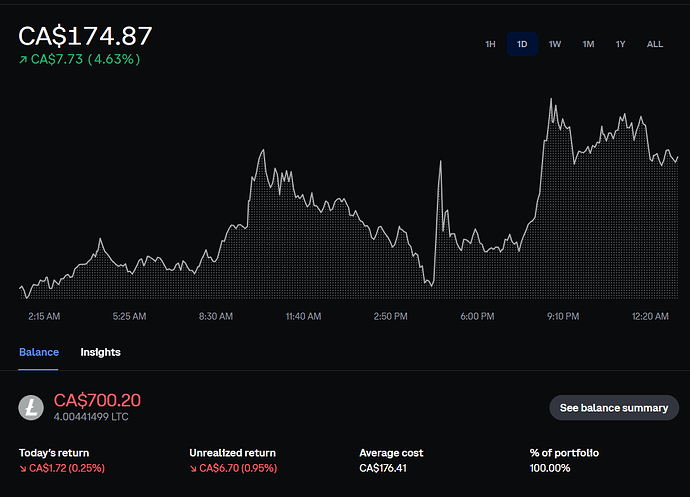The width and height of the screenshot is (690, 497).
Task: Click the 11:40 AM axis label
Action: (303, 316)
